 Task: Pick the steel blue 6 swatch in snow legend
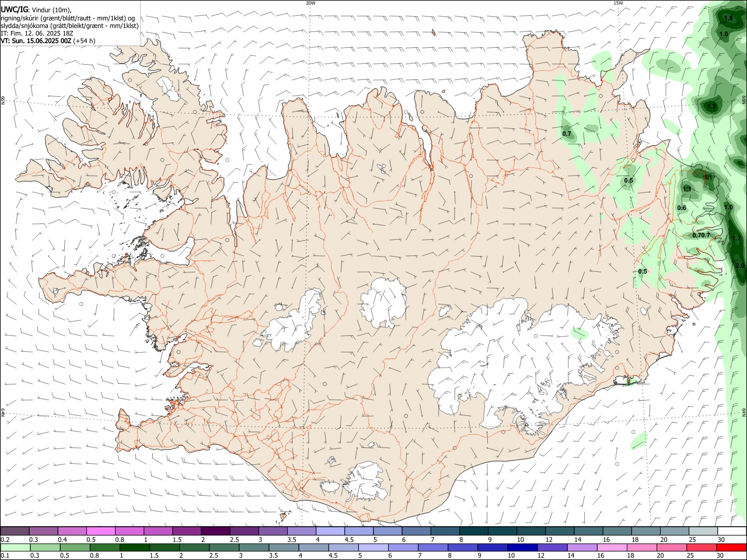416,531
